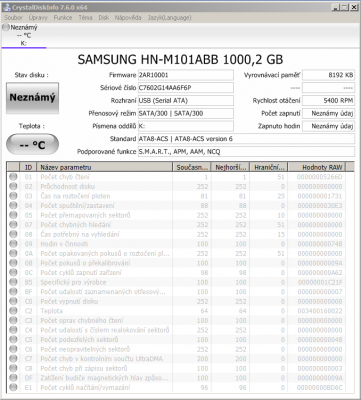The height and width of the screenshot is (400, 361).
Task: Click the Neznámý disk health status button
Action: (32, 98)
